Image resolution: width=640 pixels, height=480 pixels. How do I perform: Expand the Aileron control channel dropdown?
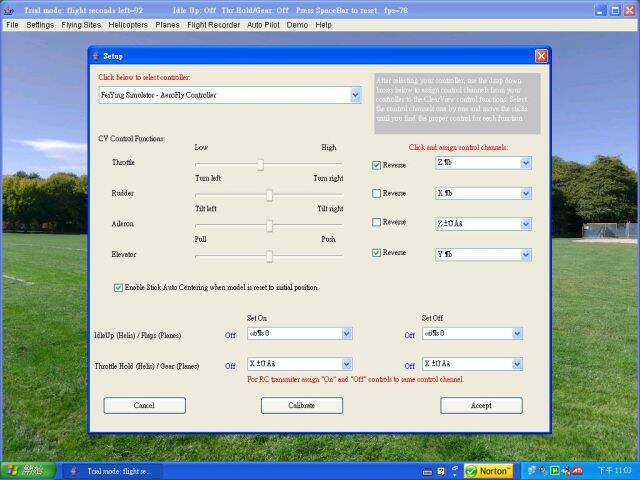526,224
